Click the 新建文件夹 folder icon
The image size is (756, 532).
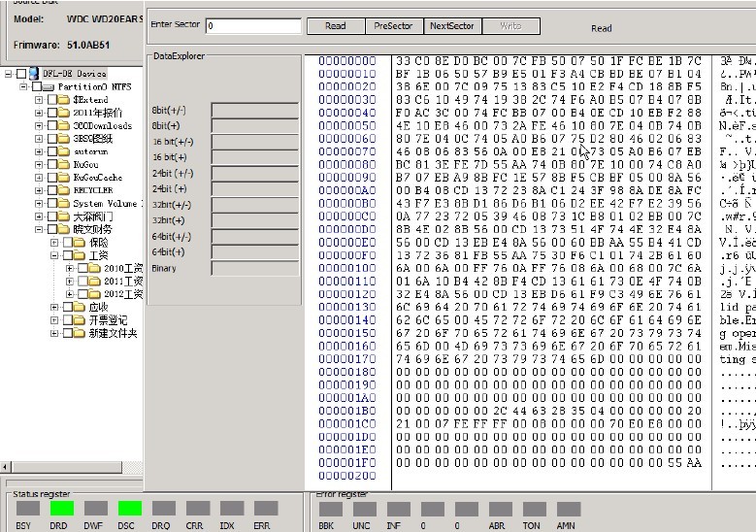(x=80, y=333)
